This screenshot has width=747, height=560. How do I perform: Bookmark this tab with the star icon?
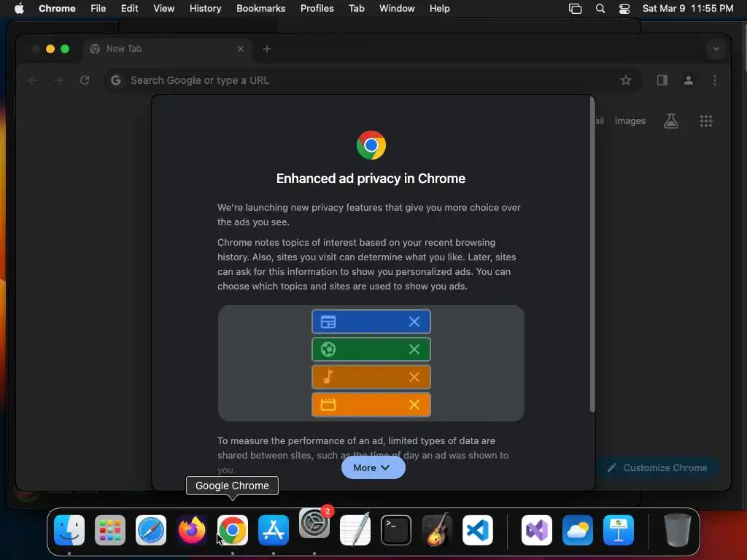click(x=625, y=80)
